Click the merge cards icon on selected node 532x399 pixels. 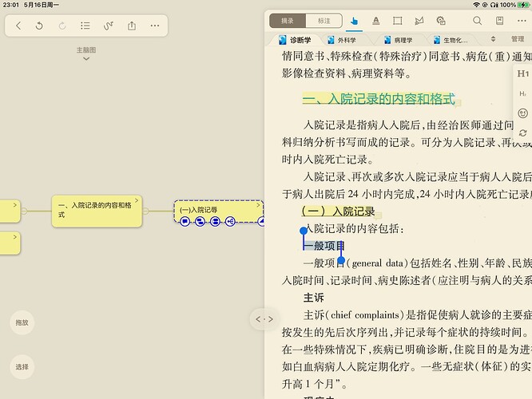tap(215, 222)
